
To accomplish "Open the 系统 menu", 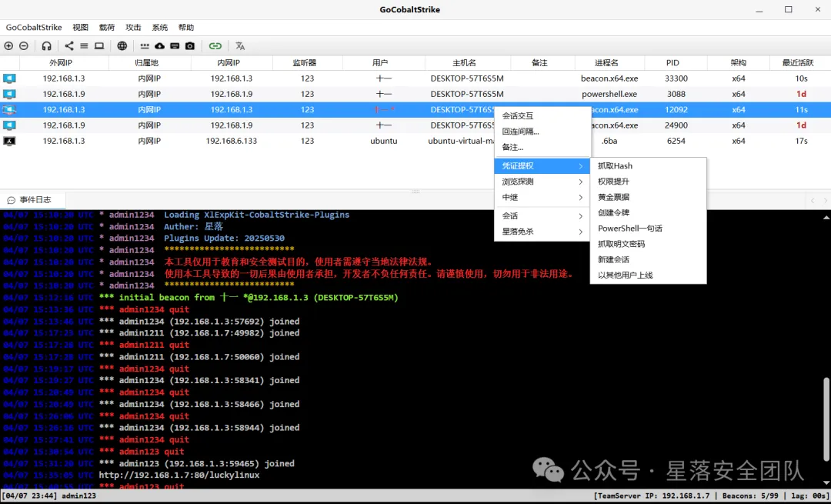I will (x=159, y=28).
